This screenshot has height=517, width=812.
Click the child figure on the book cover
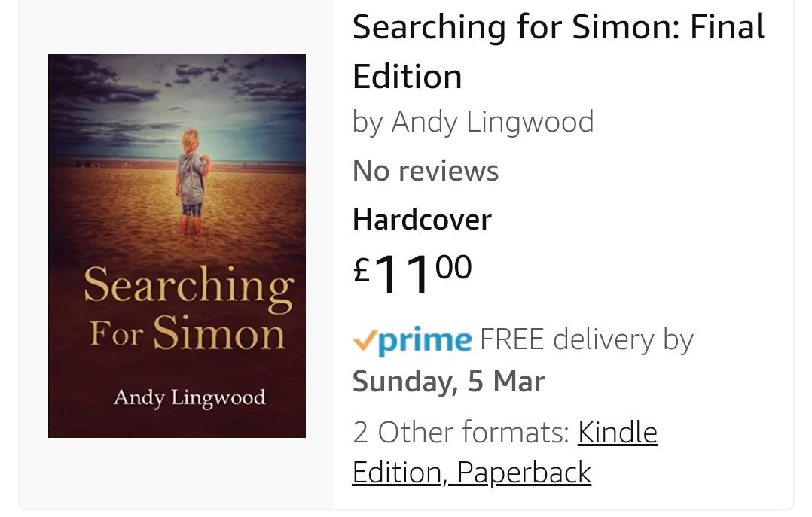(x=191, y=184)
